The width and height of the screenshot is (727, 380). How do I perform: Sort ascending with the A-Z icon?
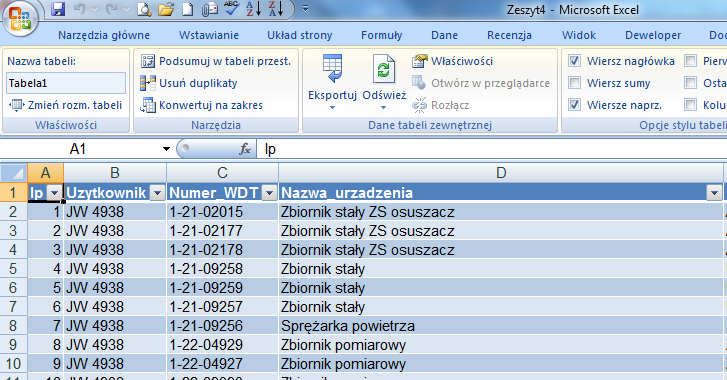coord(254,9)
